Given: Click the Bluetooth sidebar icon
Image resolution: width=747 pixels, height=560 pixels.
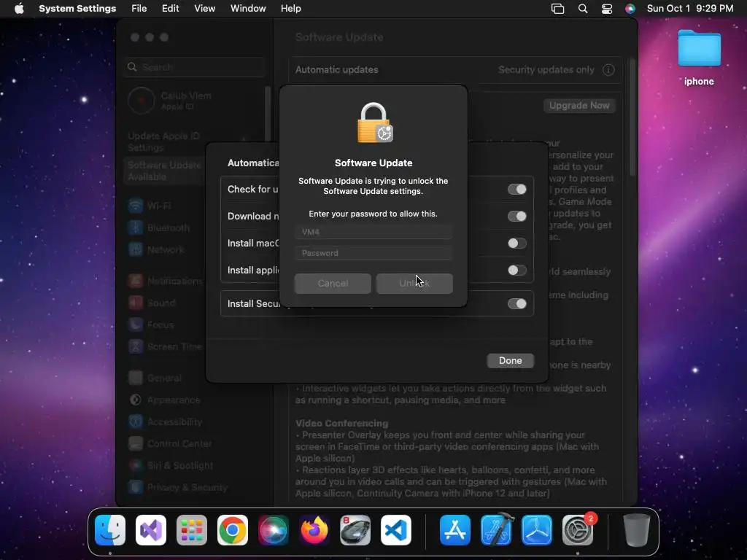Looking at the screenshot, I should tap(136, 227).
